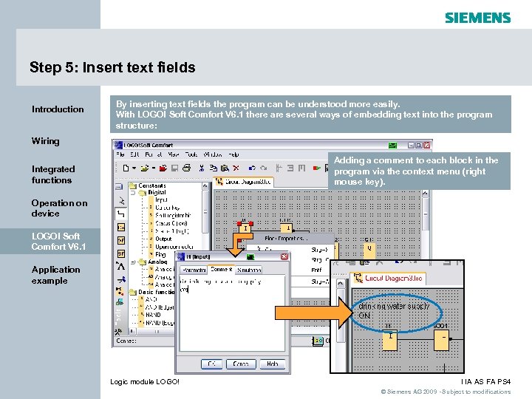Viewport: 532px width, 399px height.
Task: Select the SF special functions tool icon
Action: click(120, 253)
